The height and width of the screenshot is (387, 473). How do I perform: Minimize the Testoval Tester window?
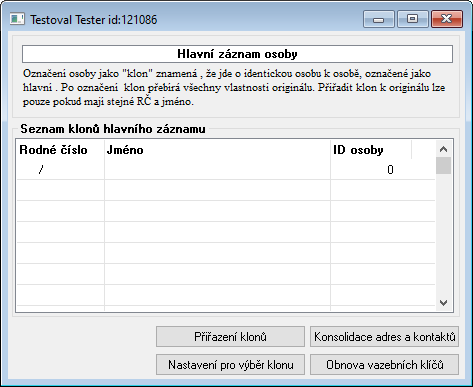coord(379,19)
